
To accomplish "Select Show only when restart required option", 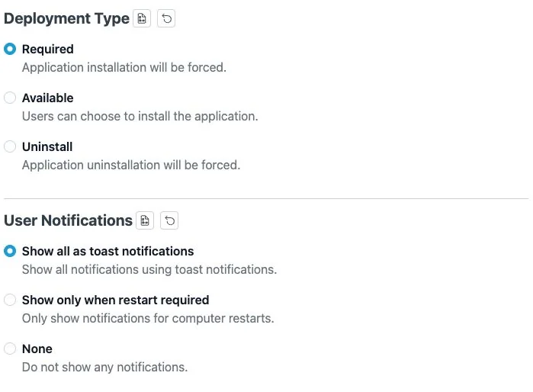I will 10,300.
